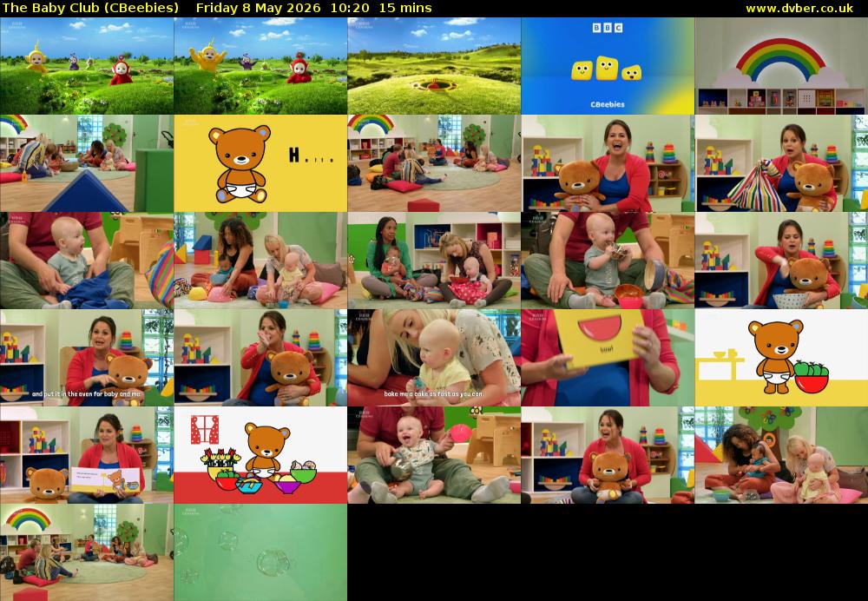Open the thumbnail of the group behind a blue triangle
The image size is (868, 601).
87,163
